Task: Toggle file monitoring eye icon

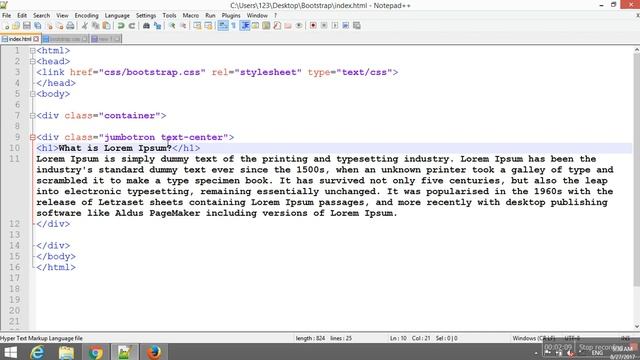Action: pos(299,26)
